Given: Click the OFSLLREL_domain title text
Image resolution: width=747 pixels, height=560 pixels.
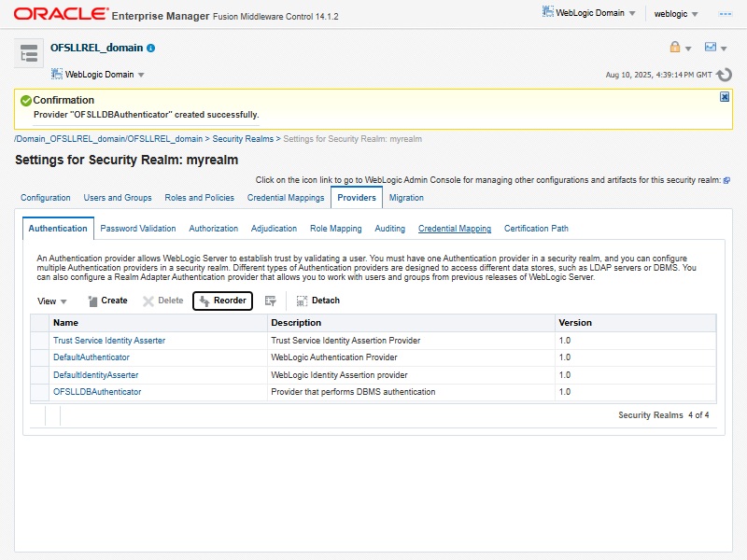Looking at the screenshot, I should [x=96, y=48].
